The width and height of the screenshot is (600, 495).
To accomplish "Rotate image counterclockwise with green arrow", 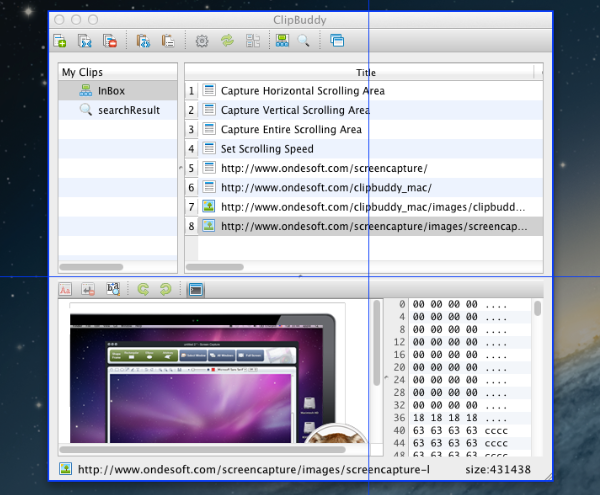I will (143, 289).
